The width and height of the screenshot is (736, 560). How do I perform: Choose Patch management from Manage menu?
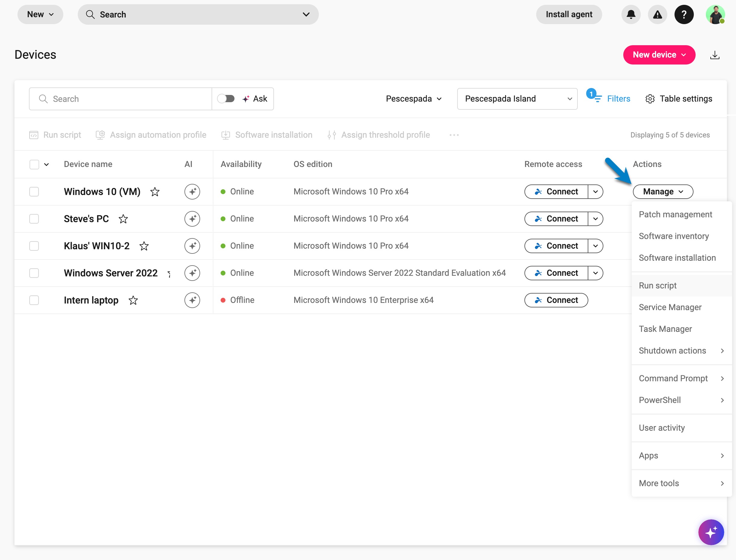[675, 215]
